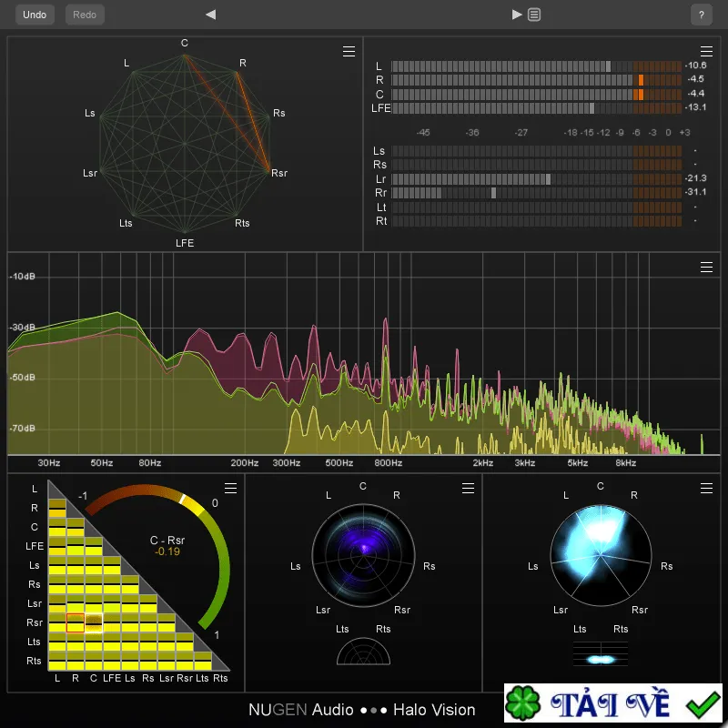Open the preset list icon
728x728 pixels.
click(534, 15)
